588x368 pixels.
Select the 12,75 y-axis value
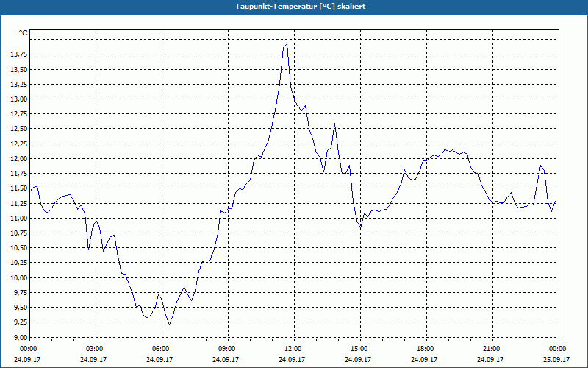[19, 114]
